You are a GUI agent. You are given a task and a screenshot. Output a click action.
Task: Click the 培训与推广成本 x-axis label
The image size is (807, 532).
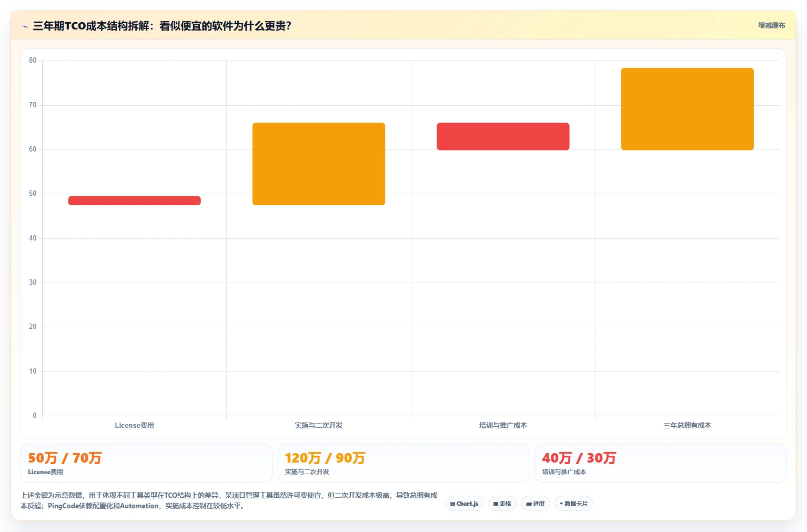503,425
